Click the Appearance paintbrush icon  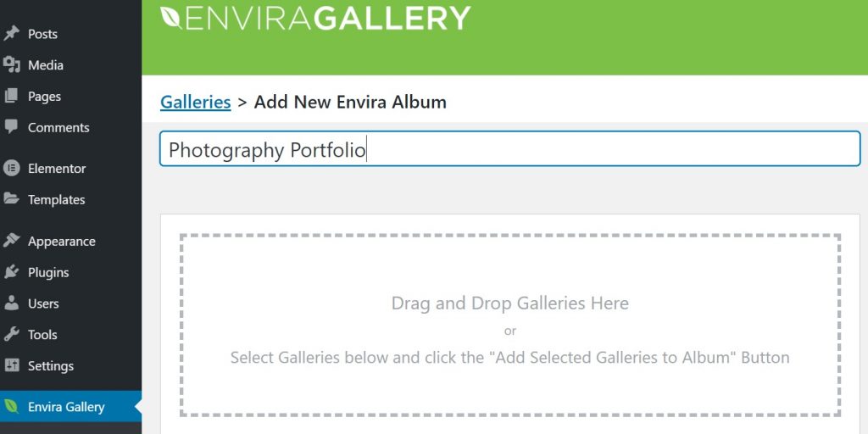tap(11, 241)
